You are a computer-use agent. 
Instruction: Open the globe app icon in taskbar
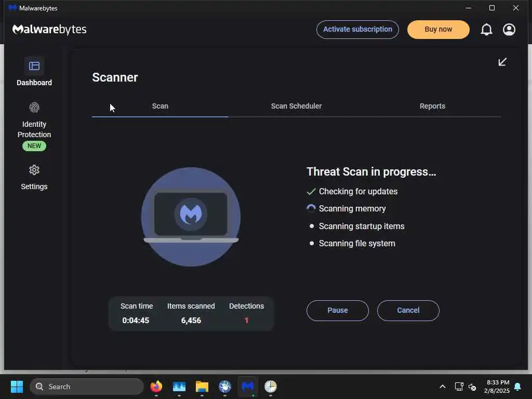[x=224, y=387]
